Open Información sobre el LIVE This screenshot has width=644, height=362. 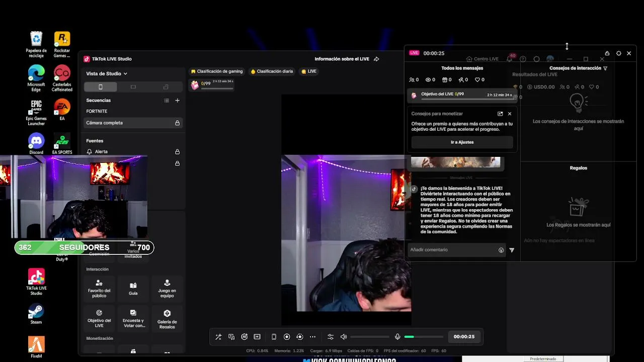pos(342,59)
